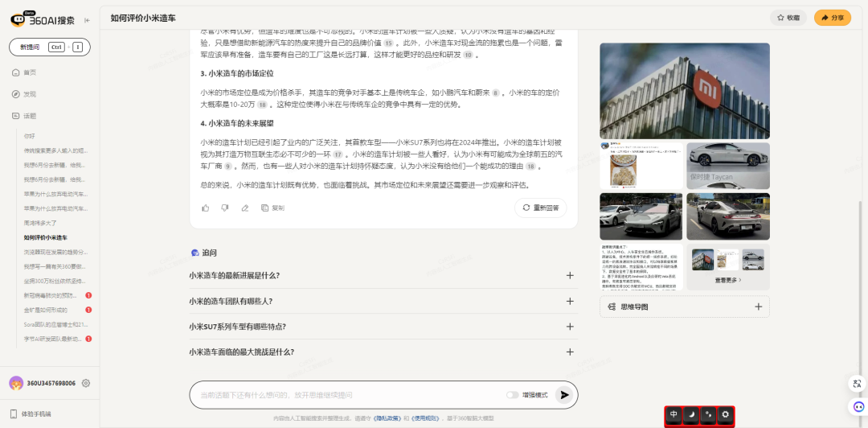
Task: Send the question with arrow button
Action: 564,395
